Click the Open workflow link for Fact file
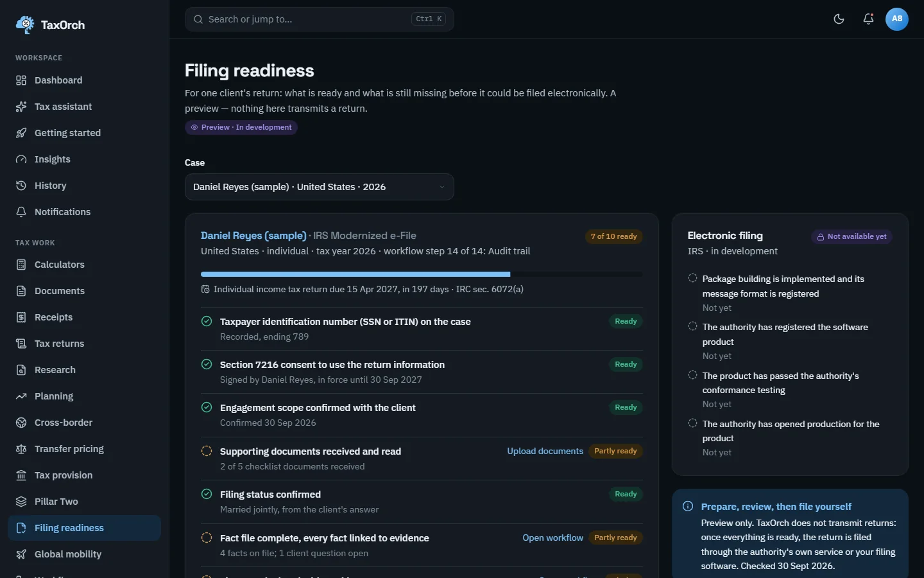This screenshot has width=924, height=578. coord(553,538)
